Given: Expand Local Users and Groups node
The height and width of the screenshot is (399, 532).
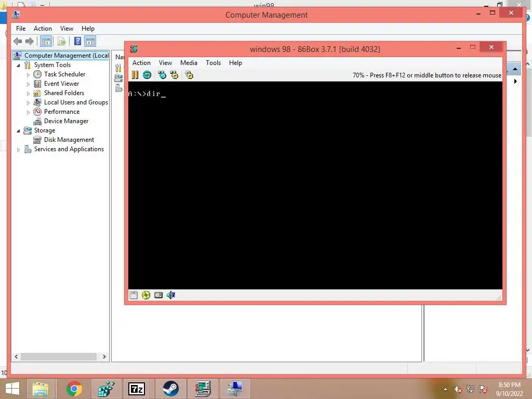Looking at the screenshot, I should [28, 103].
